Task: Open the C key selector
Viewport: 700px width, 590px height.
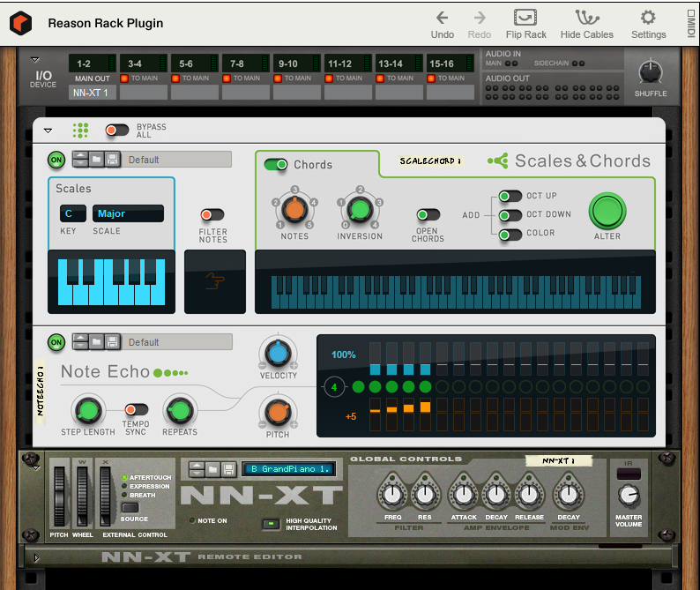Action: pos(73,213)
